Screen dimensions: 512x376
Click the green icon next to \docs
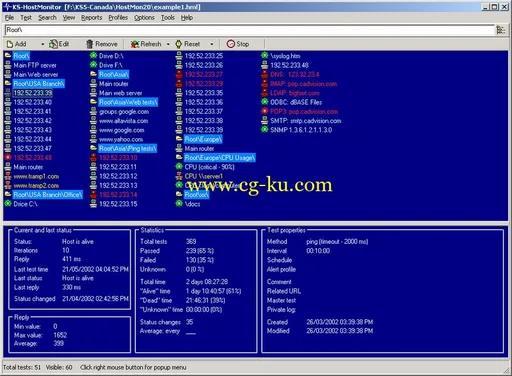[x=179, y=204]
